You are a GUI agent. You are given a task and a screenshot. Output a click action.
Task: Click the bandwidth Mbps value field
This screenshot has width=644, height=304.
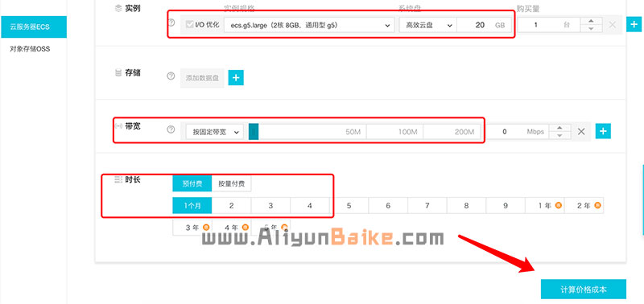[518, 132]
